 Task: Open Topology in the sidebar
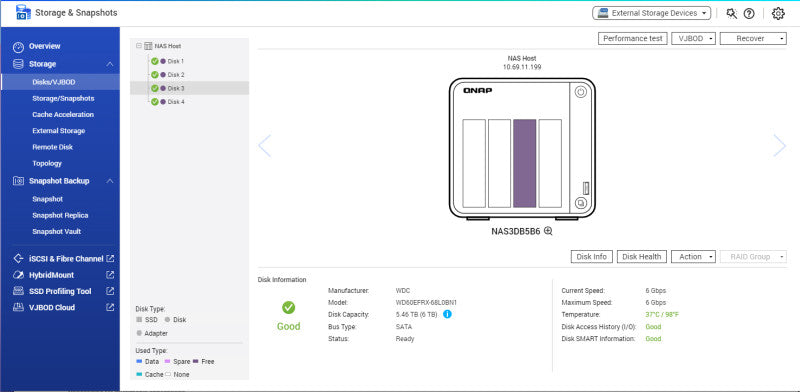tap(47, 163)
